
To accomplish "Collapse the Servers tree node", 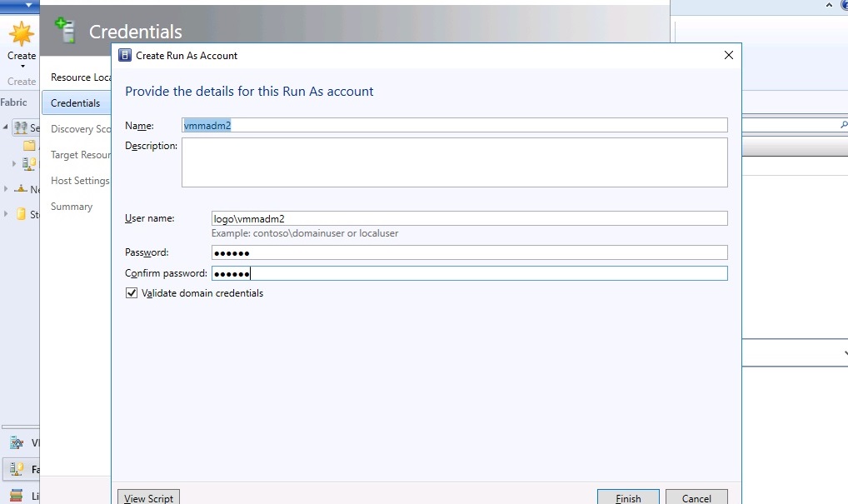I will tap(5, 127).
